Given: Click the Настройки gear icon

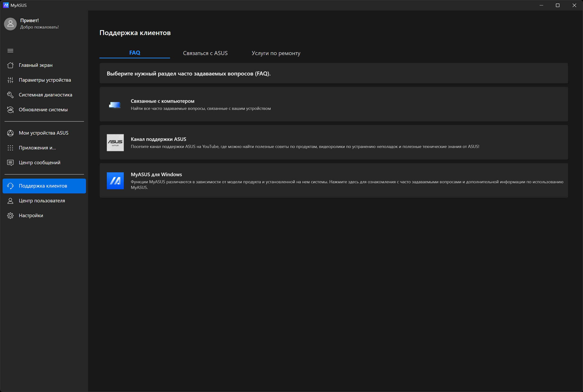Looking at the screenshot, I should pos(10,216).
